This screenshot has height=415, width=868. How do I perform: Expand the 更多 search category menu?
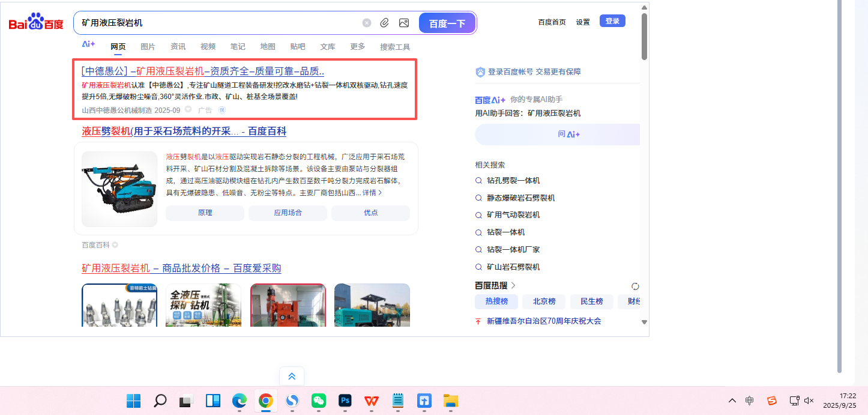358,47
